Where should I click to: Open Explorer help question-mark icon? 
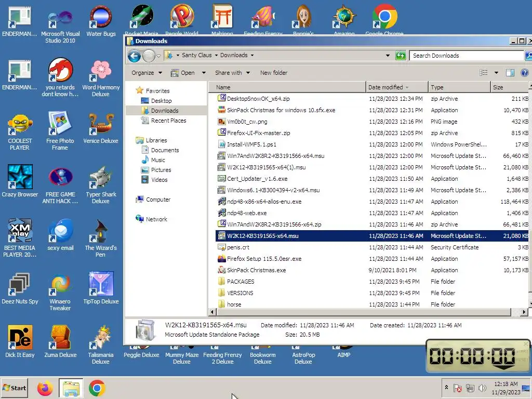click(x=525, y=73)
